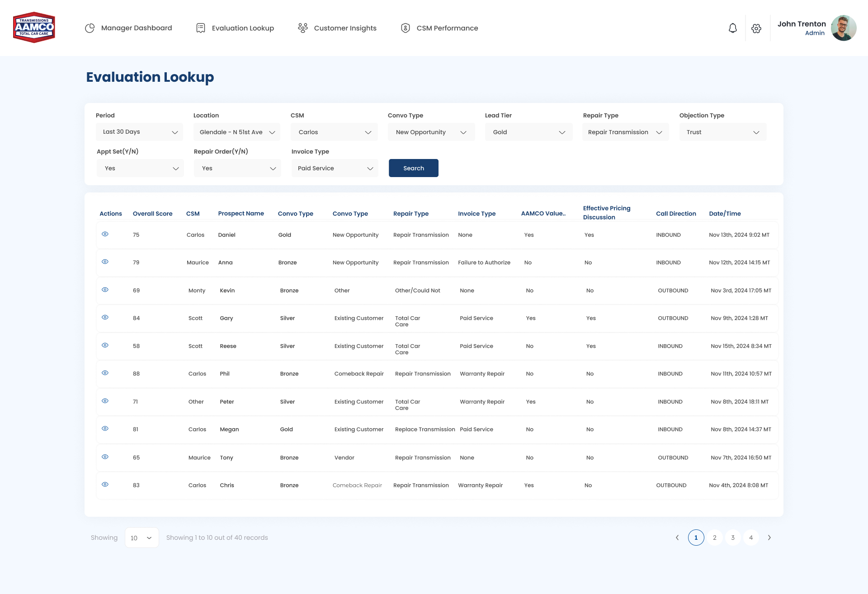Go to next page arrow
This screenshot has width=868, height=594.
click(769, 538)
